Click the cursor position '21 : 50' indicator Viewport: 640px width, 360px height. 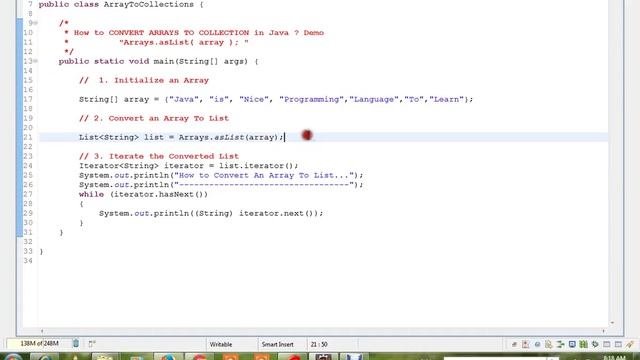[x=319, y=344]
